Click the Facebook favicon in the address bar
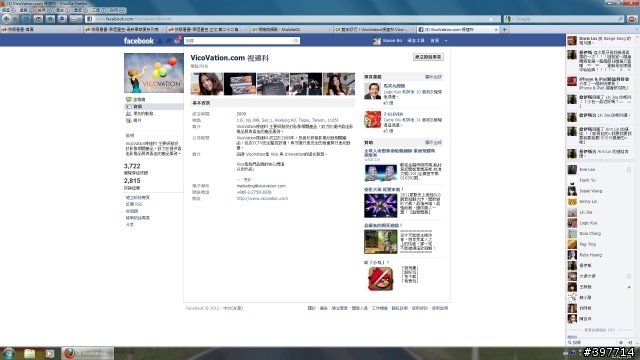Viewport: 640px width, 360px height. 89,19
